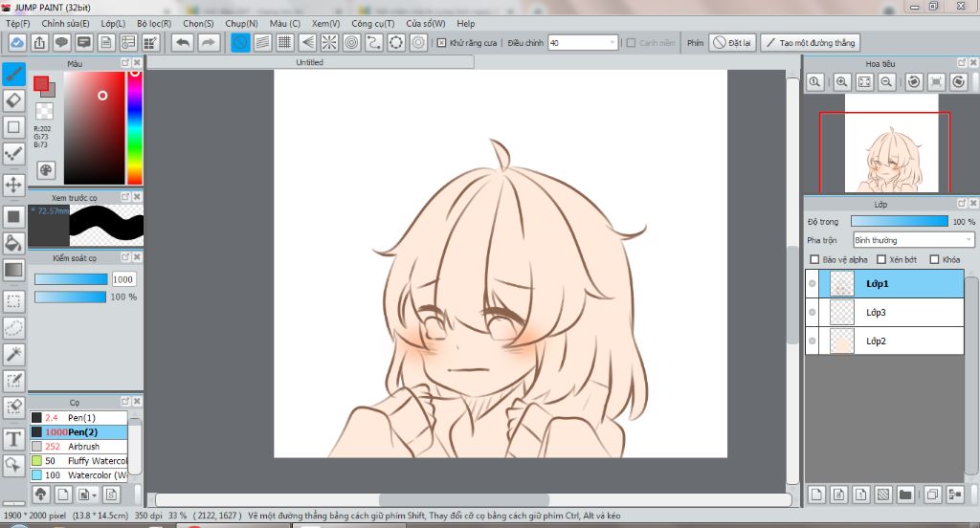Open add brush bitmap dropdown arrow
This screenshot has height=528, width=980.
(x=94, y=495)
